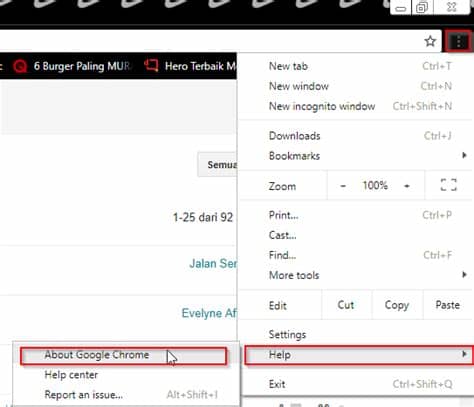Open a New incognito window
This screenshot has width=474, height=407.
click(356, 106)
